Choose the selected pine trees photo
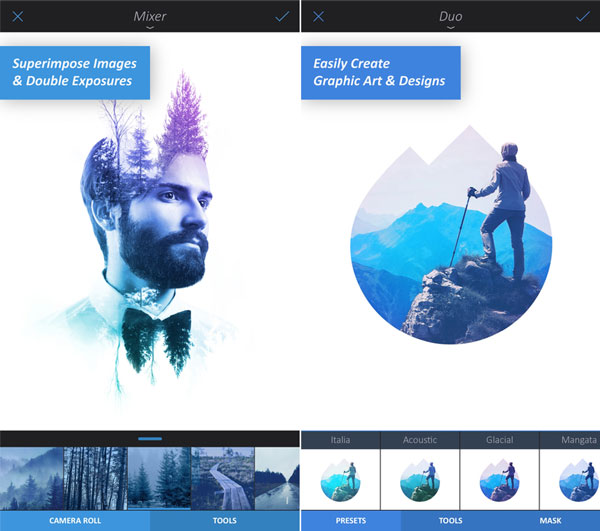This screenshot has height=531, width=600. pyautogui.click(x=159, y=479)
